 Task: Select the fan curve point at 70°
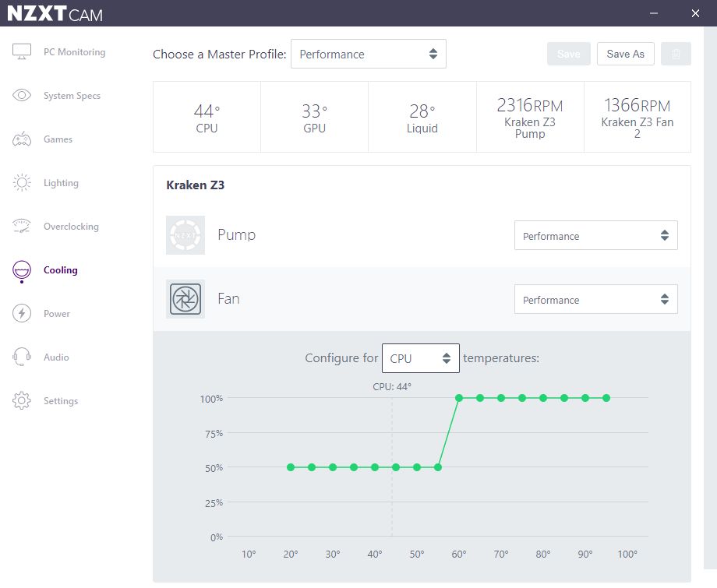[x=500, y=398]
